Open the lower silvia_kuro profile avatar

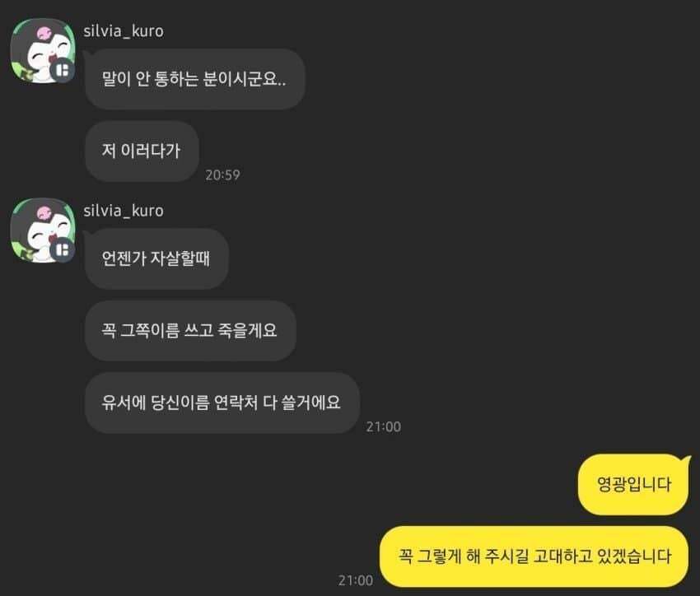pyautogui.click(x=42, y=230)
